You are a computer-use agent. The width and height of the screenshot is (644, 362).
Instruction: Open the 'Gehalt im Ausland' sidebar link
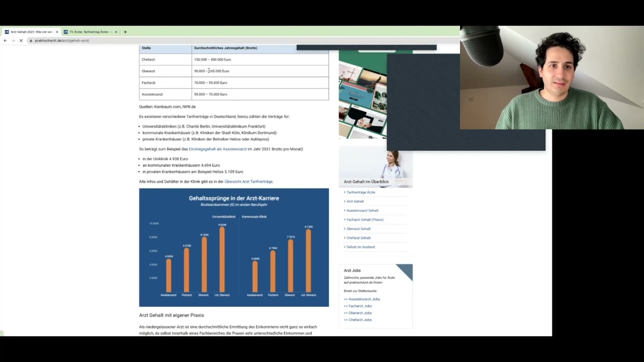[x=360, y=247]
